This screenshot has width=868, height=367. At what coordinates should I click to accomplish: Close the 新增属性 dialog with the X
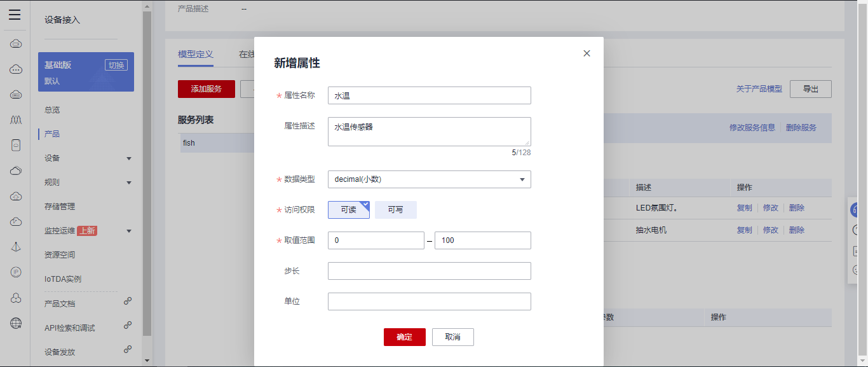tap(587, 53)
